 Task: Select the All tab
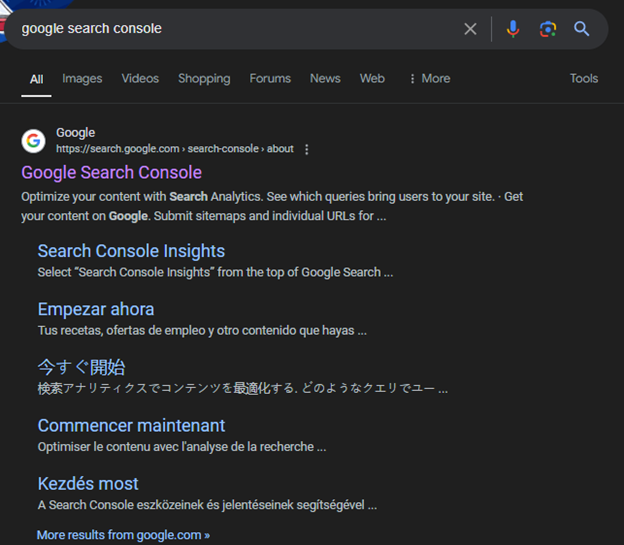pyautogui.click(x=36, y=79)
